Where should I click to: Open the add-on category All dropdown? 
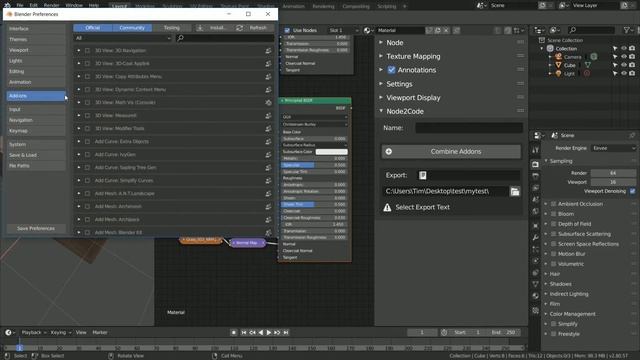coord(123,38)
